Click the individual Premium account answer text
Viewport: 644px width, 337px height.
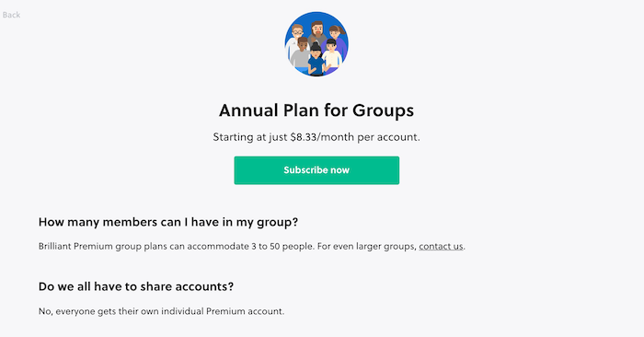coord(161,311)
